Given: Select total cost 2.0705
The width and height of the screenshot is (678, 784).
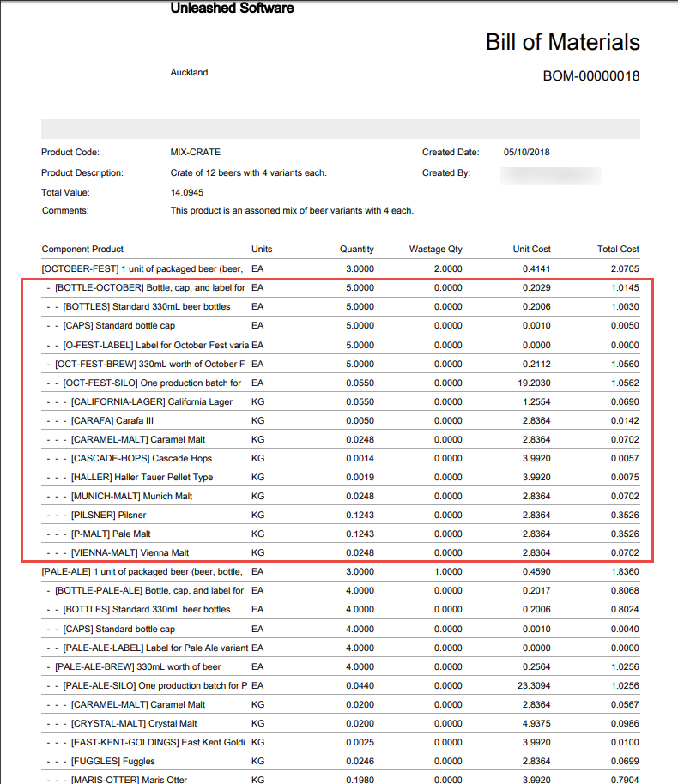Looking at the screenshot, I should coord(625,269).
